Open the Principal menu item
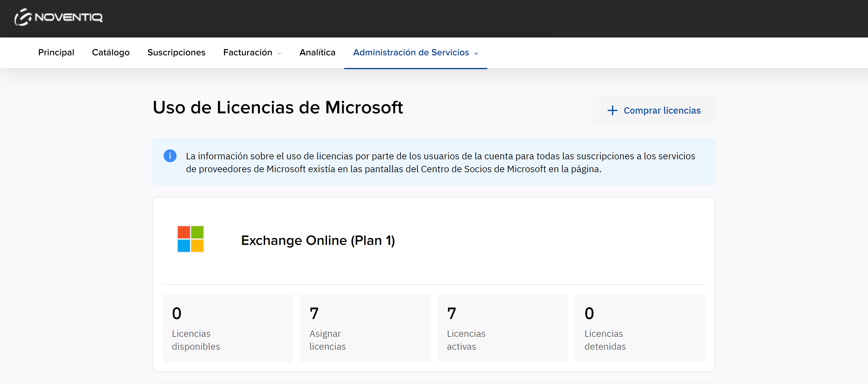Image resolution: width=868 pixels, height=384 pixels. click(x=56, y=52)
